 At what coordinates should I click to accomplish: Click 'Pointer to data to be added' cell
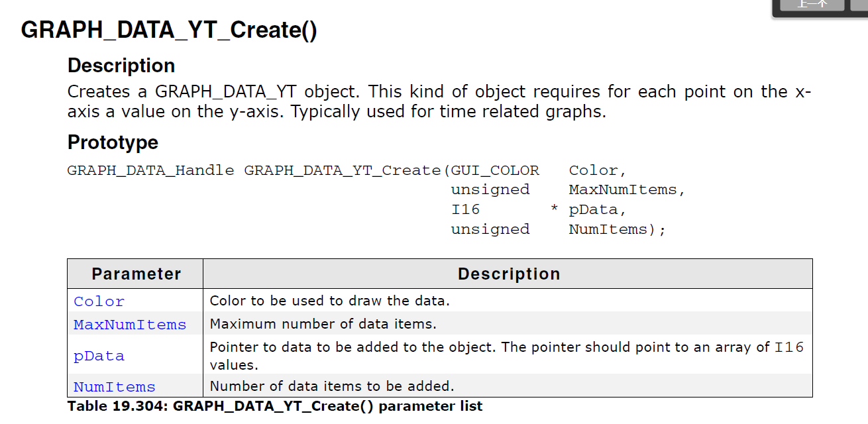pyautogui.click(x=508, y=356)
